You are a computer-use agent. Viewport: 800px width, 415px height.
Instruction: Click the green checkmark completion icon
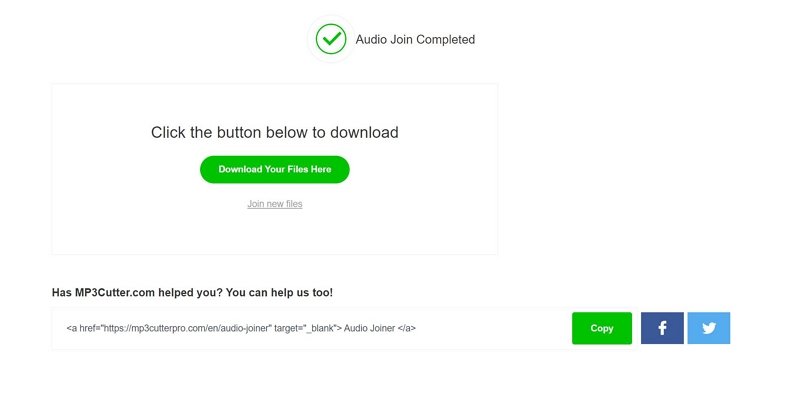coord(331,39)
